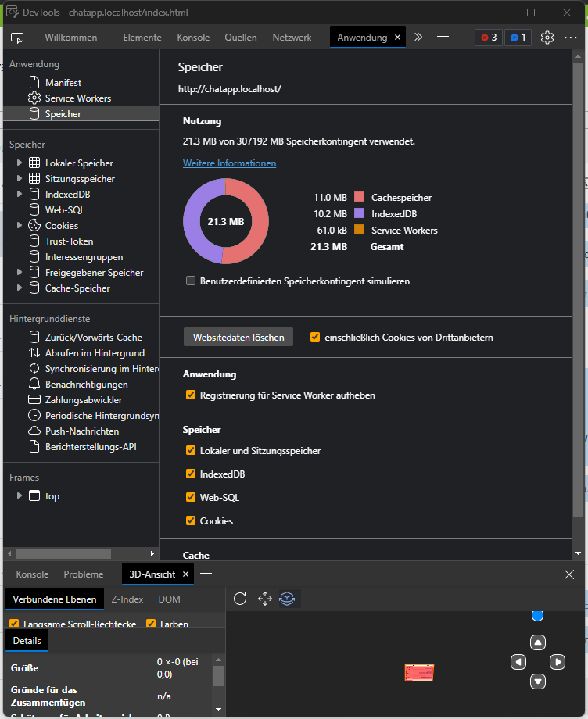Click the Websitedaten löschen button
Viewport: 588px width, 719px height.
click(238, 337)
